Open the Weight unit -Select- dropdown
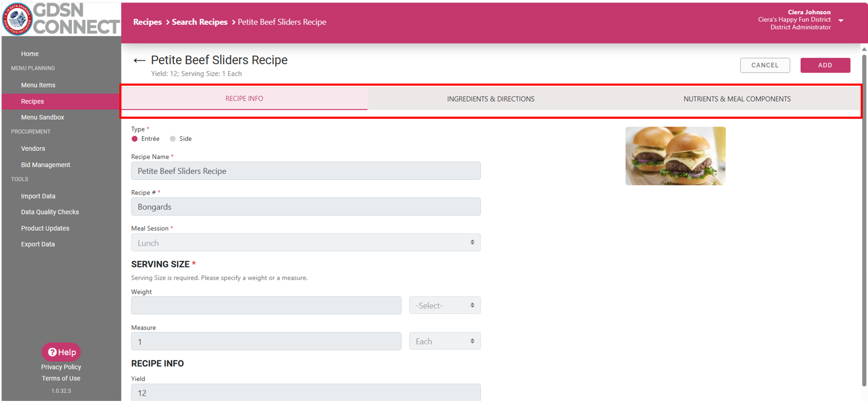This screenshot has width=868, height=402. pyautogui.click(x=445, y=305)
